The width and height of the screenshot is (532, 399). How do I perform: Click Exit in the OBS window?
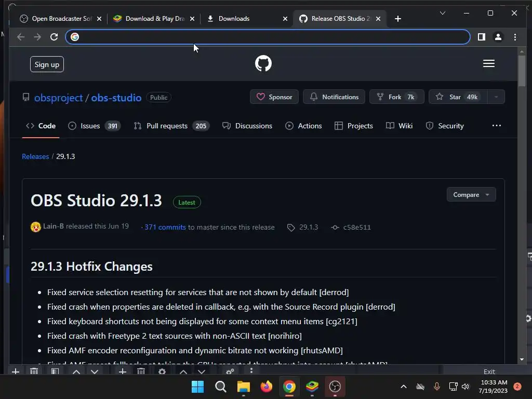[x=489, y=371]
